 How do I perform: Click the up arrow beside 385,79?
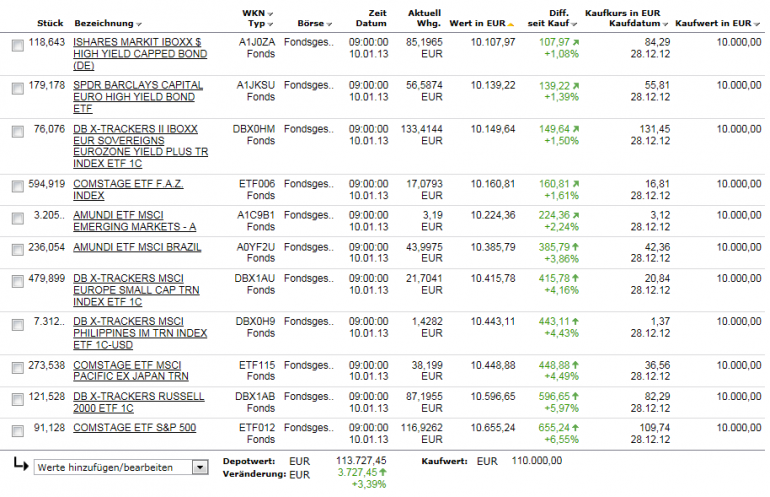[575, 247]
